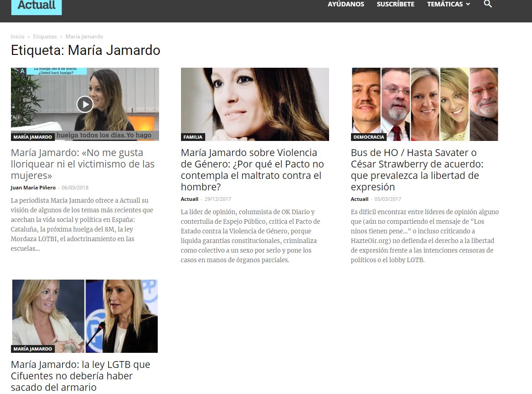532x394 pixels.
Task: Click the María Jamardo breadcrumb text
Action: point(84,36)
